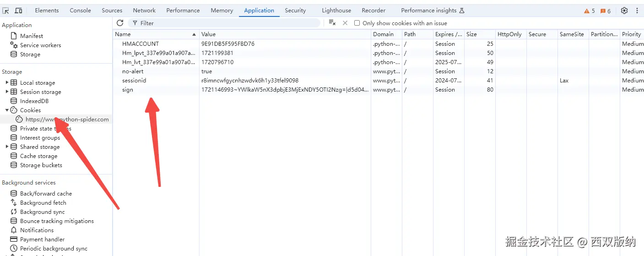Viewport: 644px width, 256px height.
Task: Click the Periodic background sync clock icon
Action: pos(14,248)
